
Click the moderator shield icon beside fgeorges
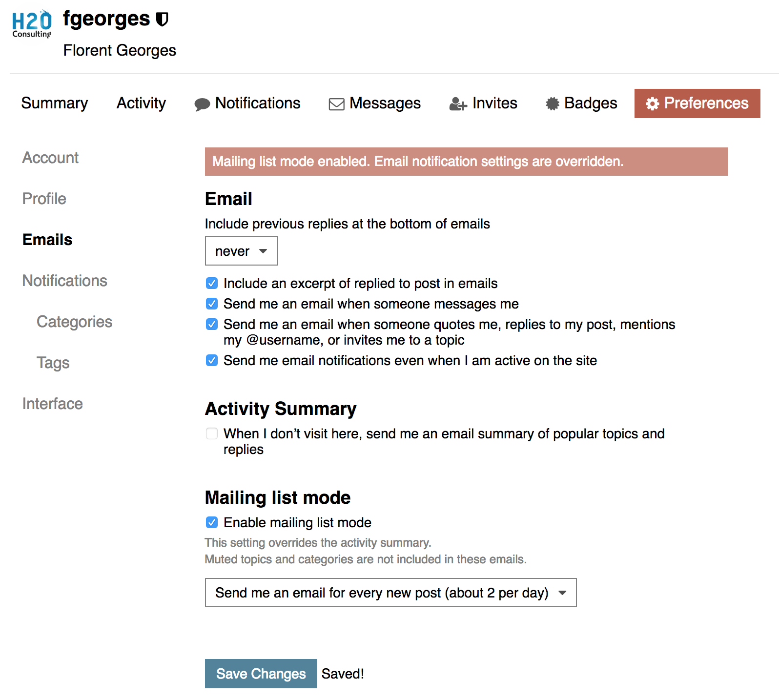[x=162, y=19]
